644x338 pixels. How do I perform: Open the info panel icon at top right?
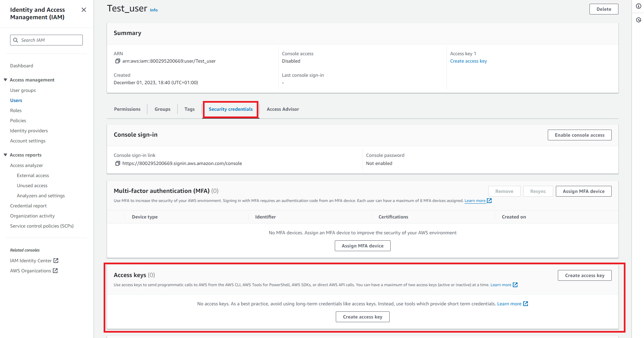(638, 6)
